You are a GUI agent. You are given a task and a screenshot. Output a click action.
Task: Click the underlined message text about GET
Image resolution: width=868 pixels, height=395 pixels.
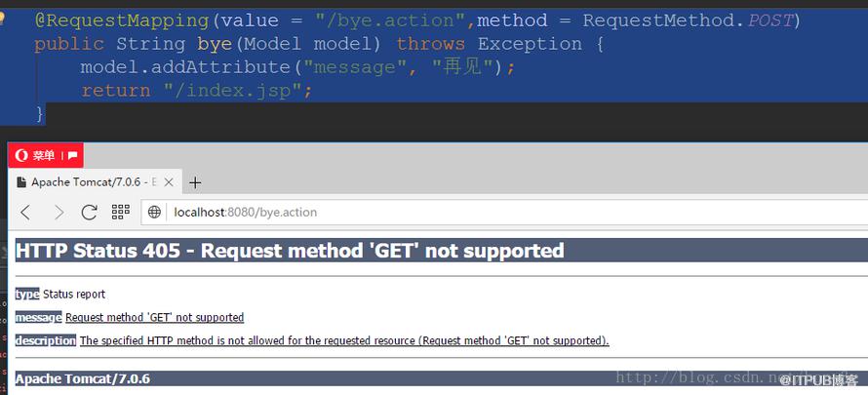click(154, 317)
